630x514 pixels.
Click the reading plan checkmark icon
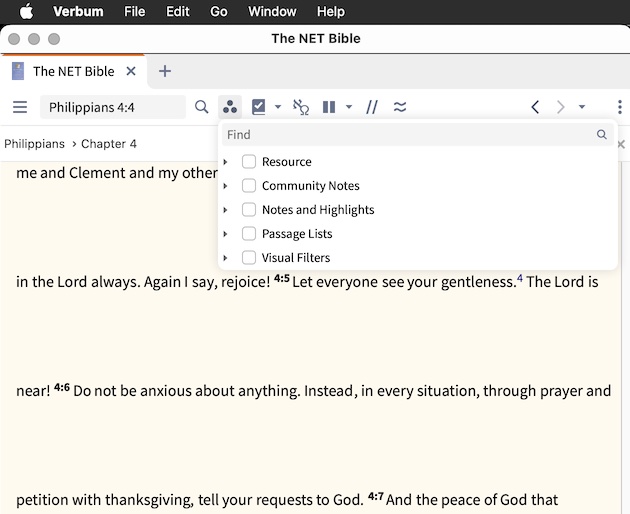coord(258,107)
